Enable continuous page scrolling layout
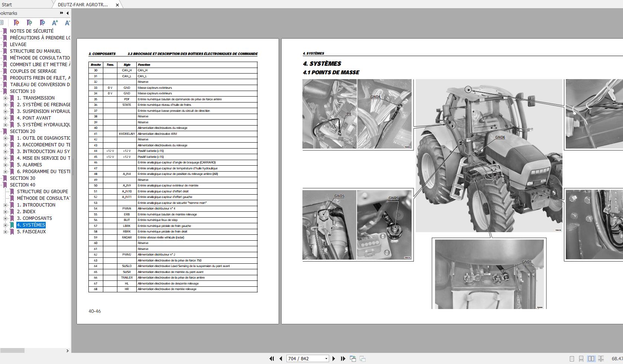Screen dimensions: 623x364 tap(581, 358)
